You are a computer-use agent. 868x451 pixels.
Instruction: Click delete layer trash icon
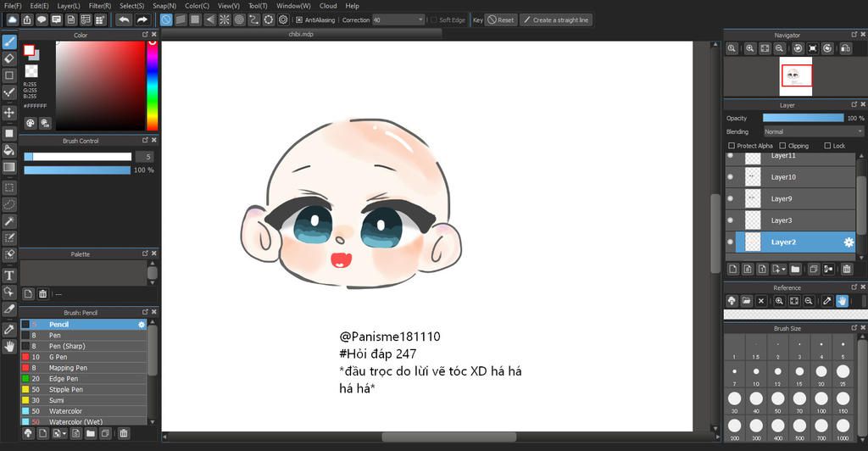[847, 270]
